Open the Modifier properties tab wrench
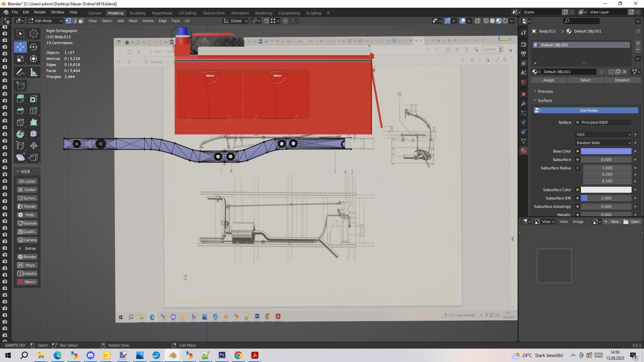 pos(524,104)
